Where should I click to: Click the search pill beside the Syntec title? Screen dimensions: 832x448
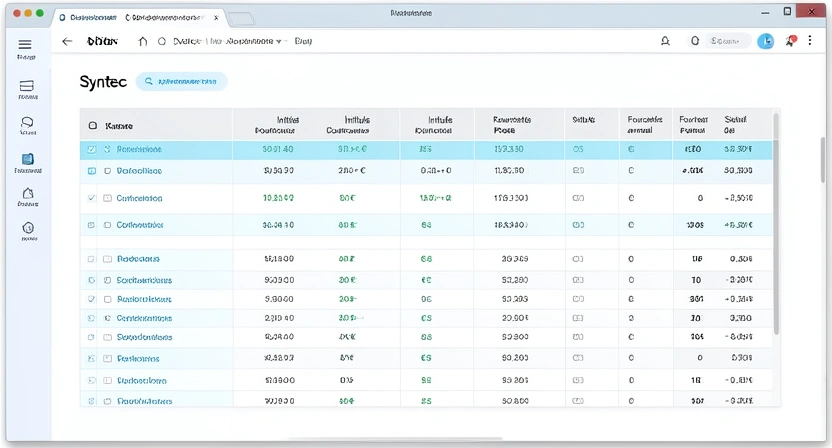click(x=182, y=82)
